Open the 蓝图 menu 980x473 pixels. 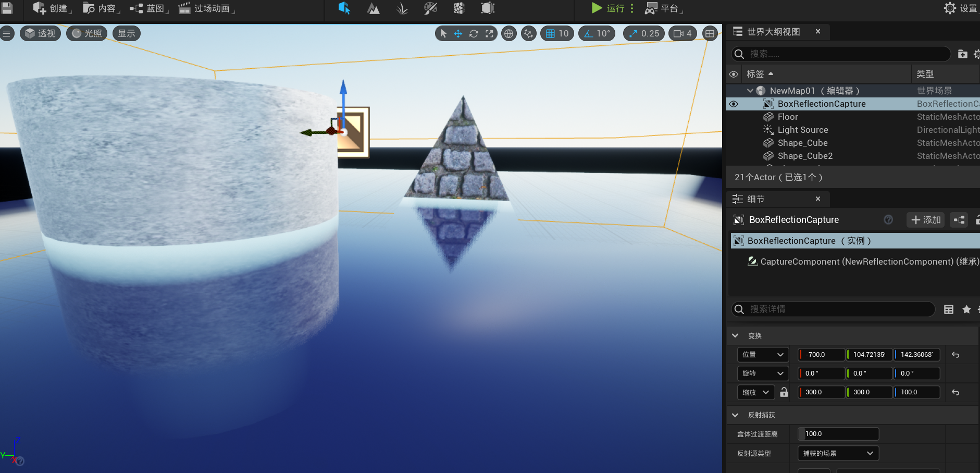click(x=148, y=8)
